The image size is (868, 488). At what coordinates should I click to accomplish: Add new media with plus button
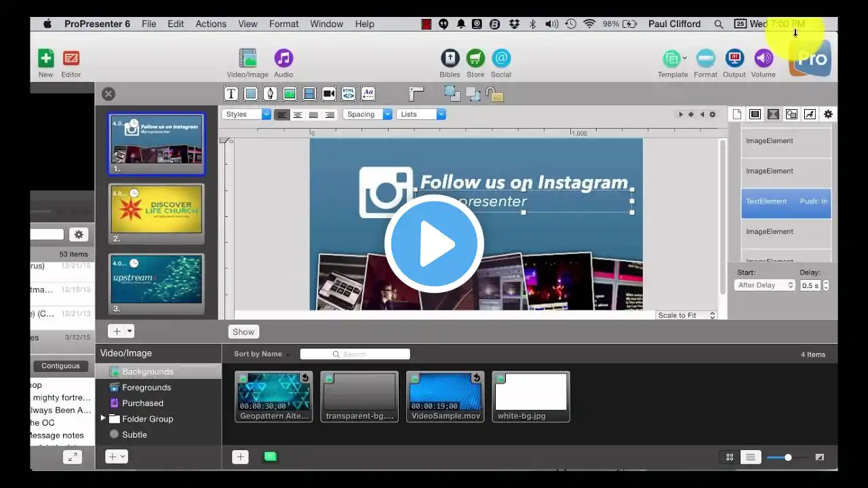[240, 457]
